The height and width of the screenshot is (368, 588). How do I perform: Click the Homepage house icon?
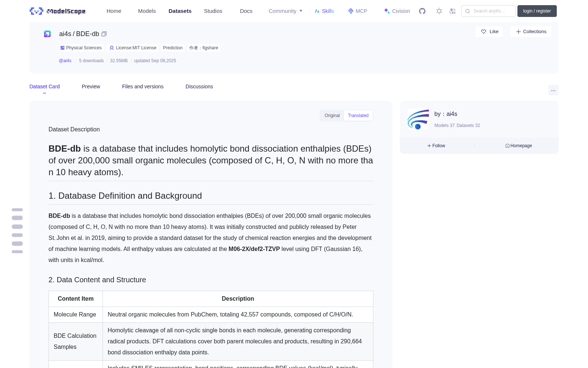tap(508, 146)
